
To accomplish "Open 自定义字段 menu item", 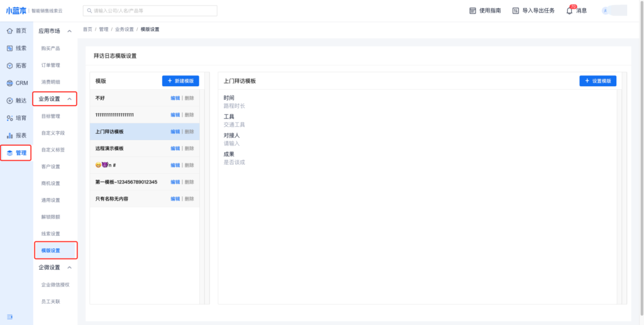I will coord(53,133).
